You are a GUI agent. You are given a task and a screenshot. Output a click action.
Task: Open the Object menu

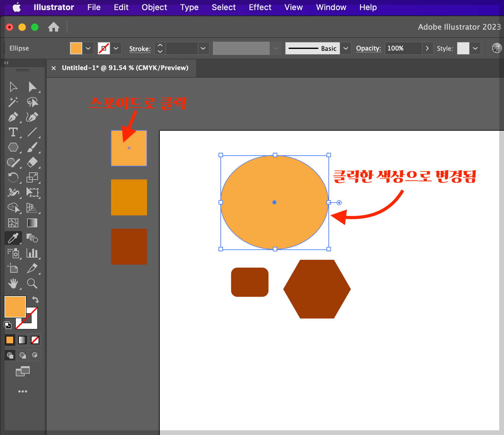154,7
